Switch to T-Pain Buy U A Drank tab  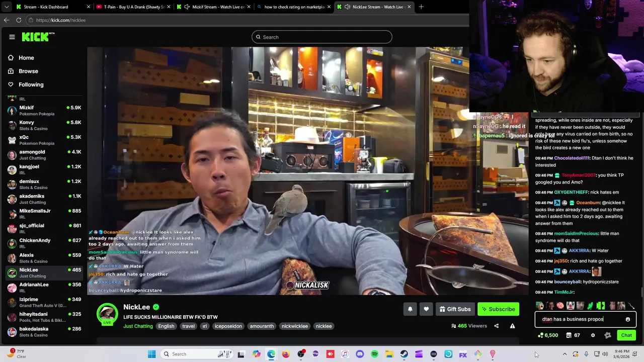click(x=133, y=7)
